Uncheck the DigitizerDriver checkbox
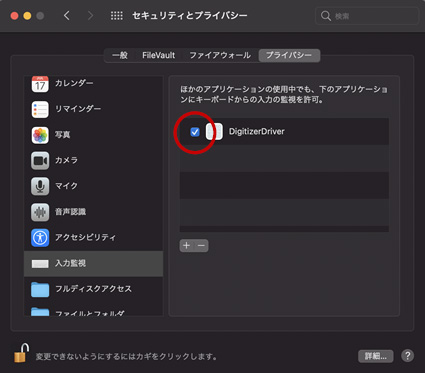This screenshot has width=425, height=373. (195, 132)
